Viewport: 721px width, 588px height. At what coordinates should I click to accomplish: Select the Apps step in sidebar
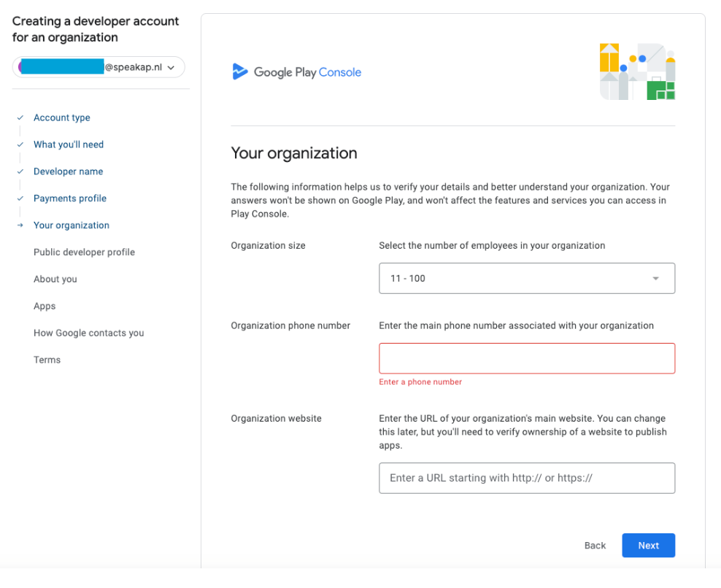[45, 306]
